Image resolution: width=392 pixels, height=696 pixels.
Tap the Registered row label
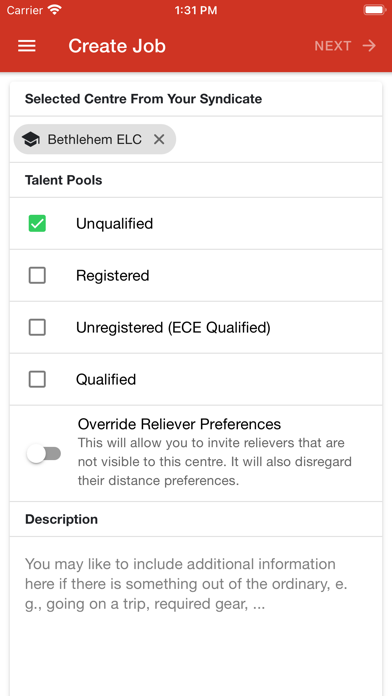(113, 276)
